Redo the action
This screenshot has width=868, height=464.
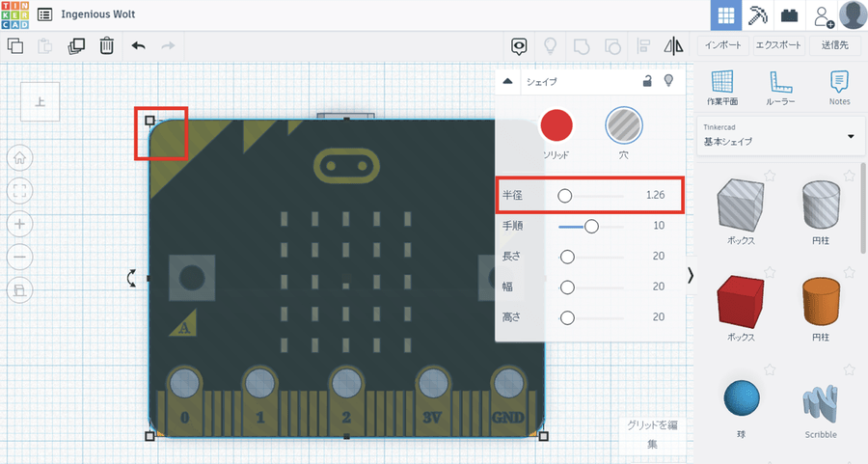pos(168,45)
